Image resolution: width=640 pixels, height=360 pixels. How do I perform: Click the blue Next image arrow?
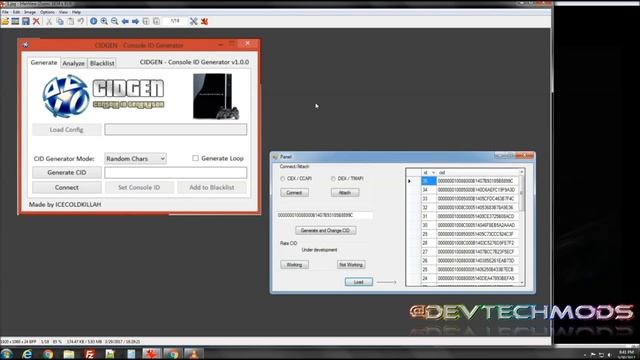(136, 21)
